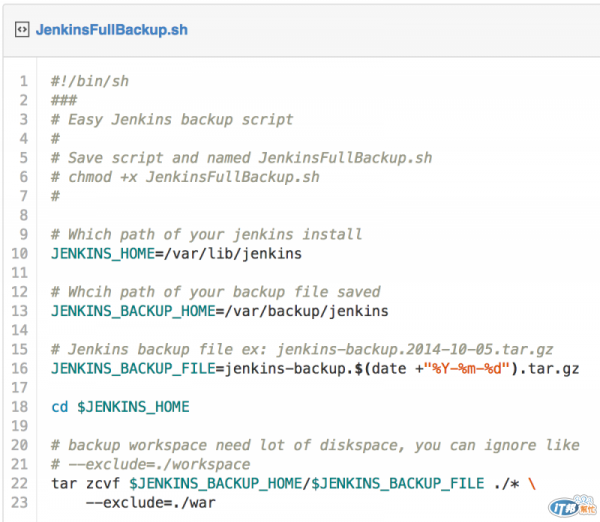
Task: Click the "%Y-%m-%d" date format string
Action: (467, 368)
